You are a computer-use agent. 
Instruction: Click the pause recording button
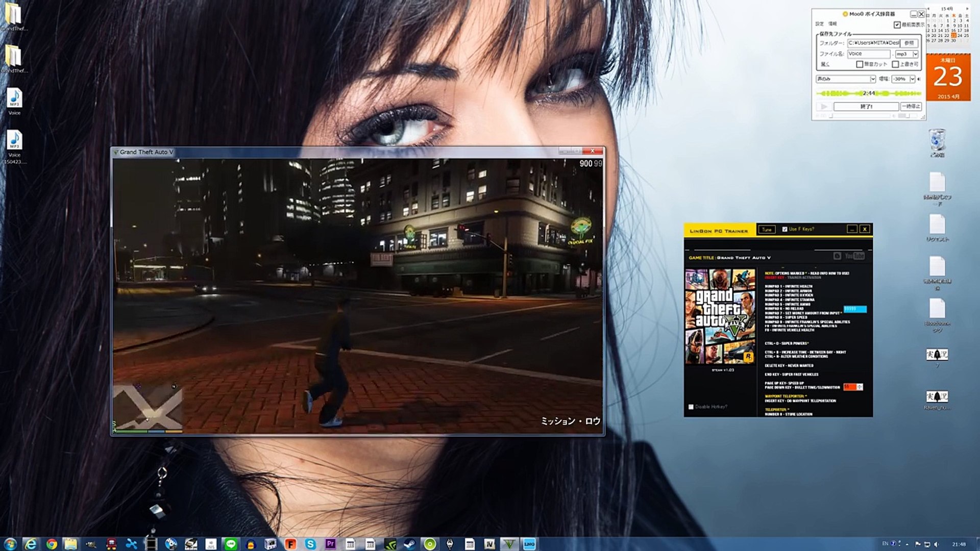(911, 107)
